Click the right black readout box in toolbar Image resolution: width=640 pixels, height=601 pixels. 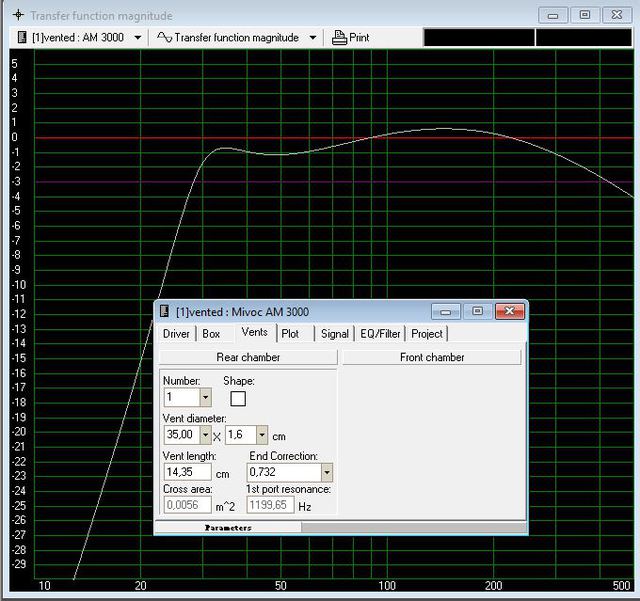584,38
